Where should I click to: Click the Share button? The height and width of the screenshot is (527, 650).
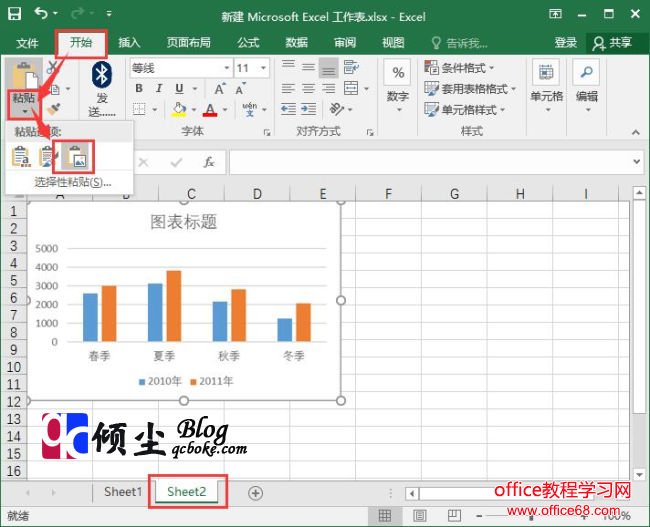coord(612,43)
